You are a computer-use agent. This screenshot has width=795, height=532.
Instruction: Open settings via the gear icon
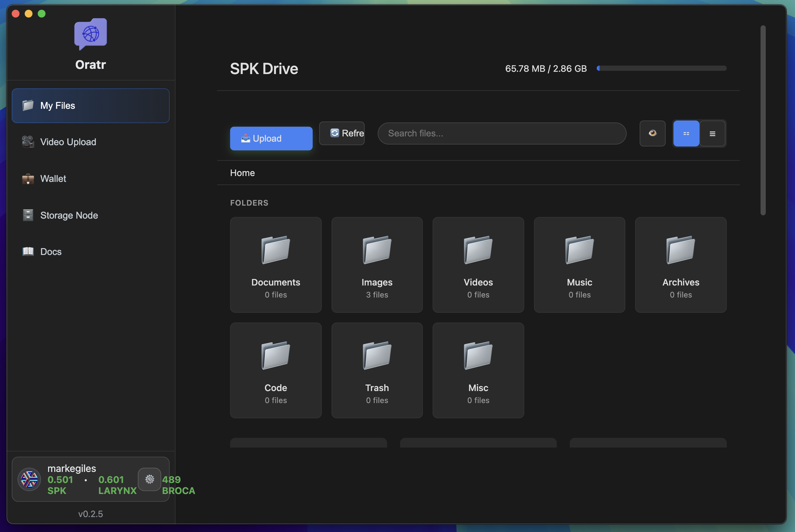click(150, 479)
